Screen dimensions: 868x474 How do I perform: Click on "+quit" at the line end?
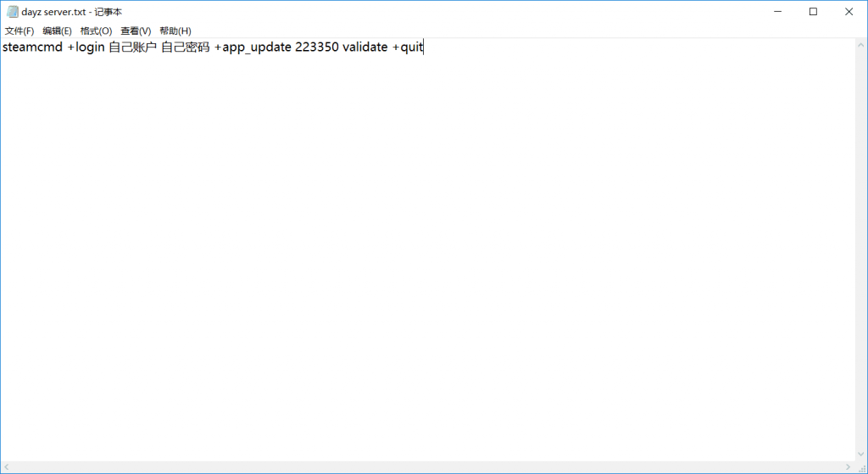(x=408, y=47)
